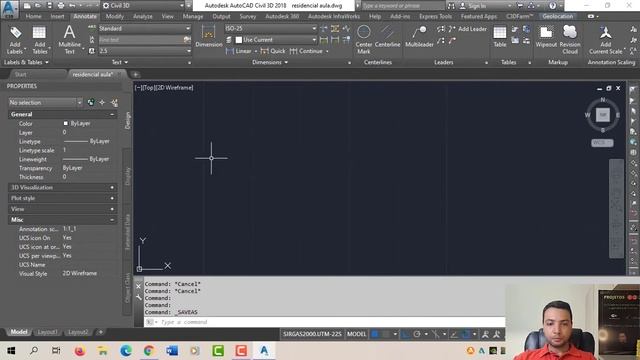Insert a Table from the Tables panel
This screenshot has width=640, height=360.
[x=500, y=37]
